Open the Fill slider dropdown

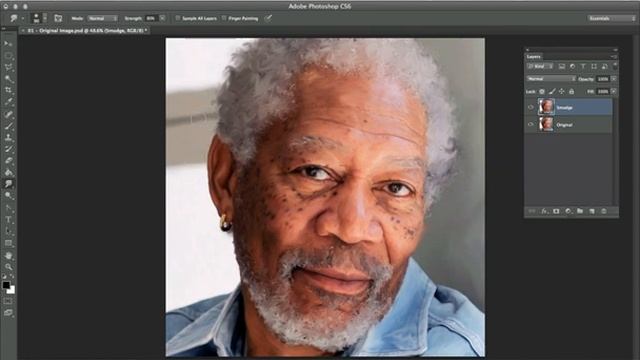coord(613,91)
